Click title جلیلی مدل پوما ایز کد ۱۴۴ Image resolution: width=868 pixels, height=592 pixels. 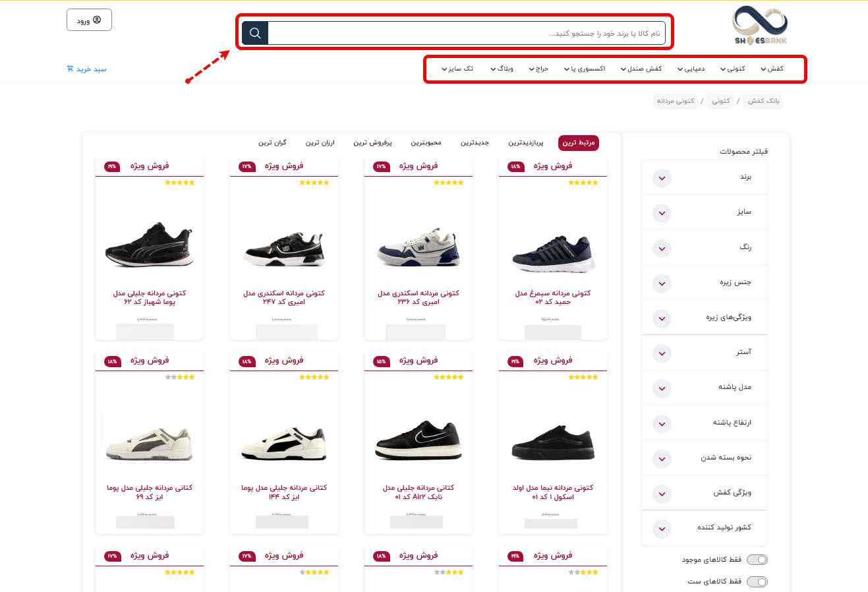point(284,492)
